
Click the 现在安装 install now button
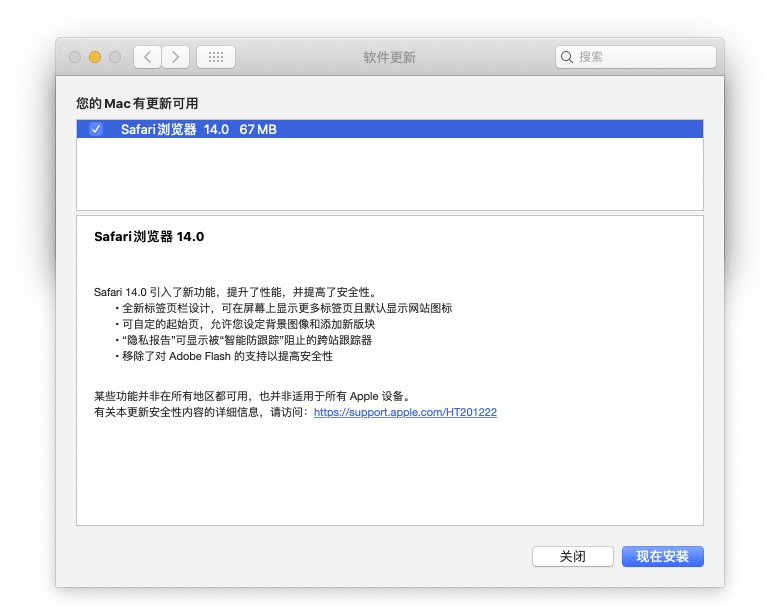[663, 556]
